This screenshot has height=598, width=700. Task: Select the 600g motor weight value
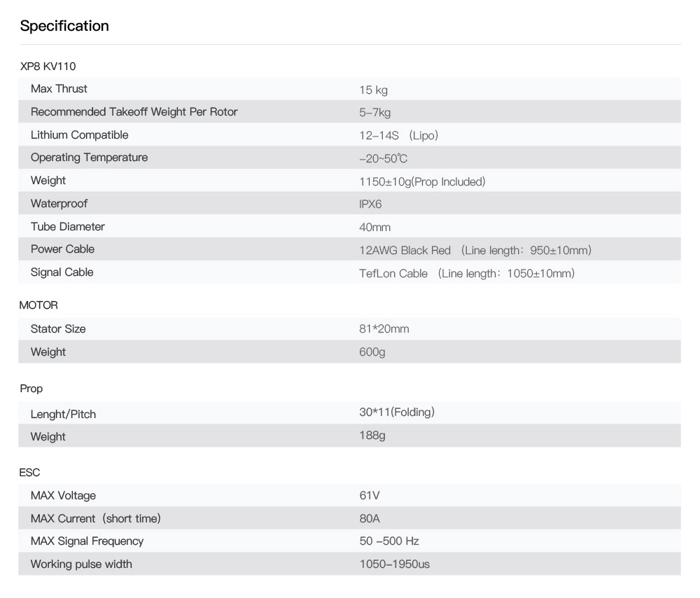372,352
